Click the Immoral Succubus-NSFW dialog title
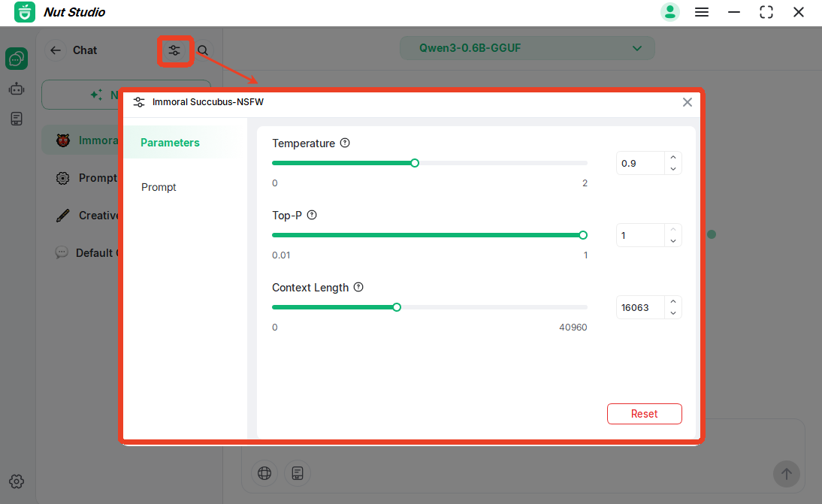Screen dimensions: 822x504 point(208,102)
